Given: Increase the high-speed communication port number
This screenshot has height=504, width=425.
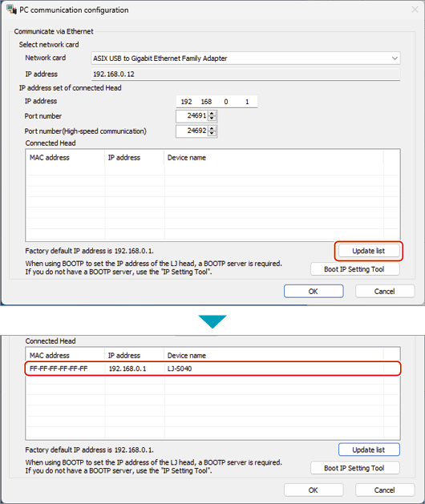Looking at the screenshot, I should pos(212,128).
